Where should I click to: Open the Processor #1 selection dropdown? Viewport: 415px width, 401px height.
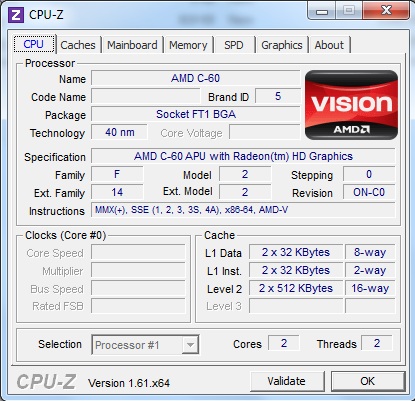[145, 345]
